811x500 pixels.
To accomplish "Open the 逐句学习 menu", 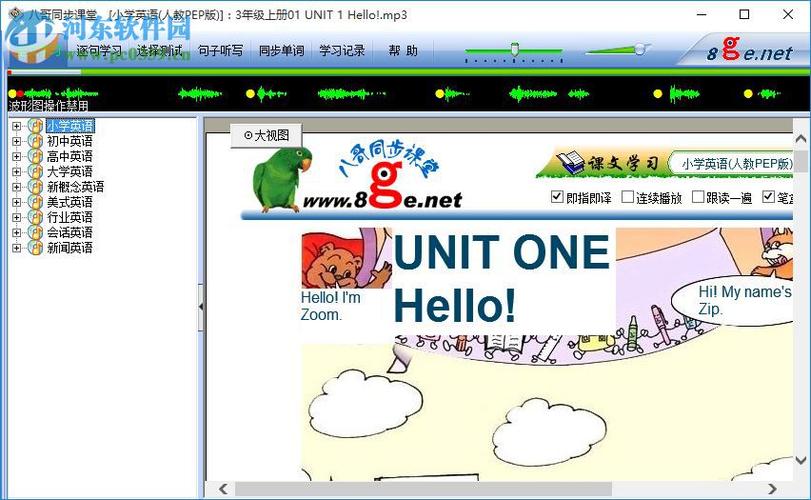I will coord(99,51).
